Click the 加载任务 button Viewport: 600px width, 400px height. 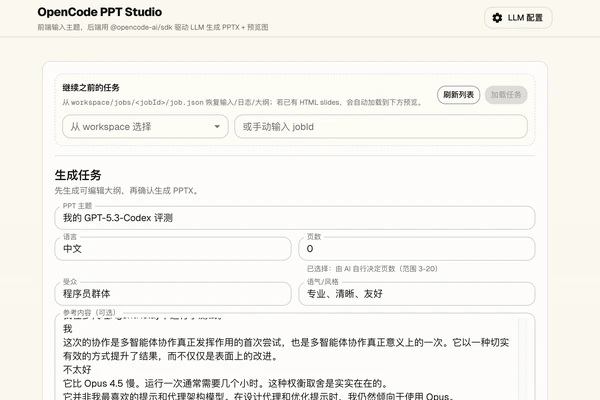point(506,95)
